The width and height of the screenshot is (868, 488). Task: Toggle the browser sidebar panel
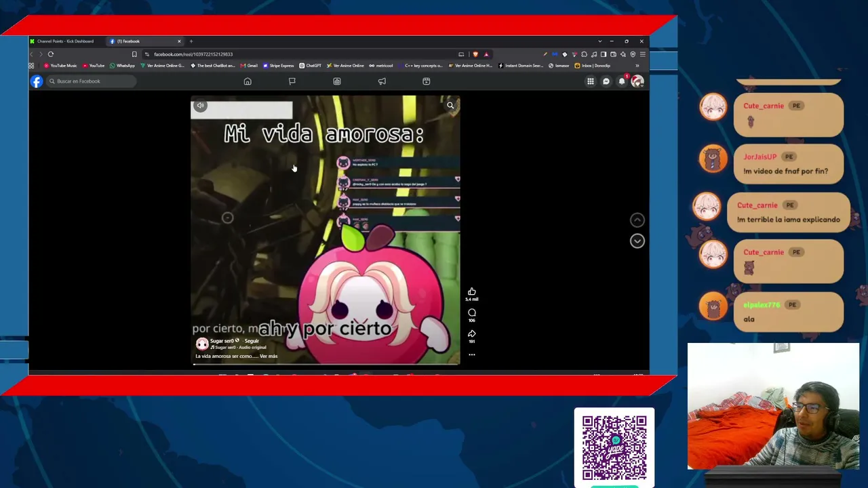(x=604, y=54)
